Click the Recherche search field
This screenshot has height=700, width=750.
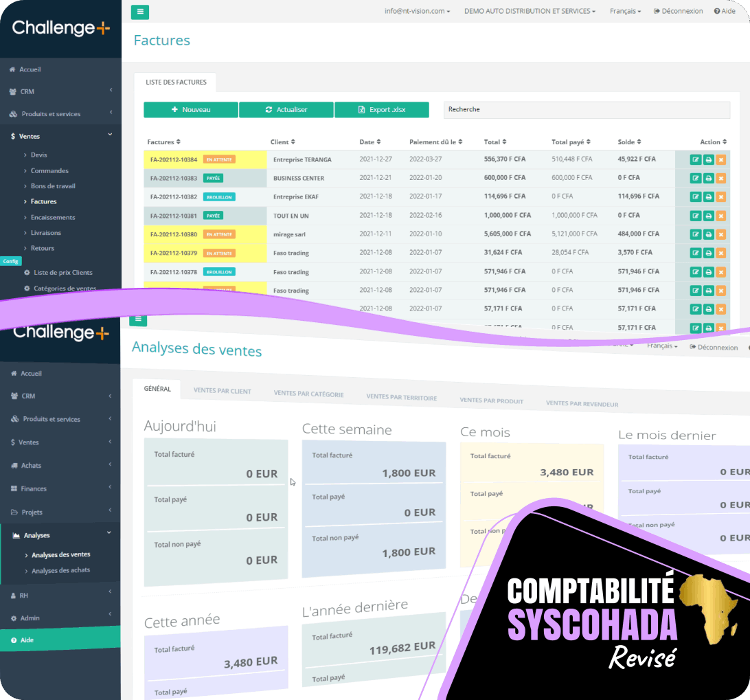[587, 110]
